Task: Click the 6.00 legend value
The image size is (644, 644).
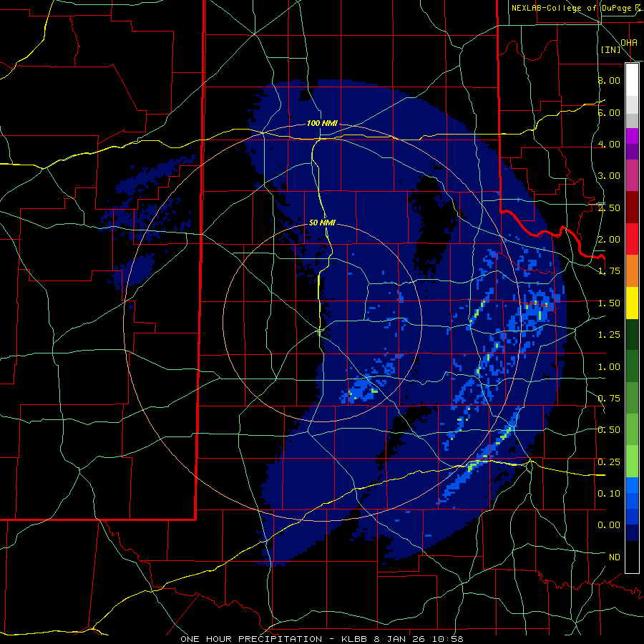Action: (x=609, y=112)
